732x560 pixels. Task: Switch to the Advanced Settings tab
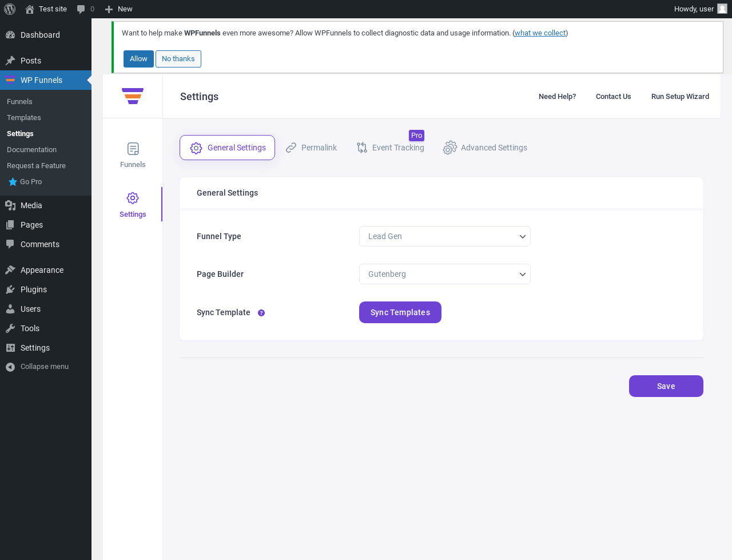[x=486, y=148]
